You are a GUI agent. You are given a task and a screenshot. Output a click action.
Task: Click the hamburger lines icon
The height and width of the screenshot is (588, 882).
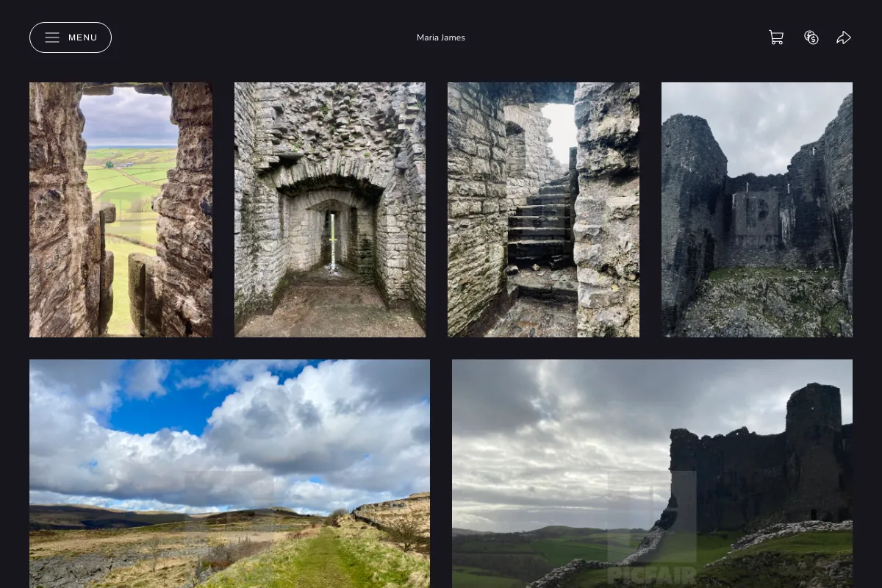point(52,37)
